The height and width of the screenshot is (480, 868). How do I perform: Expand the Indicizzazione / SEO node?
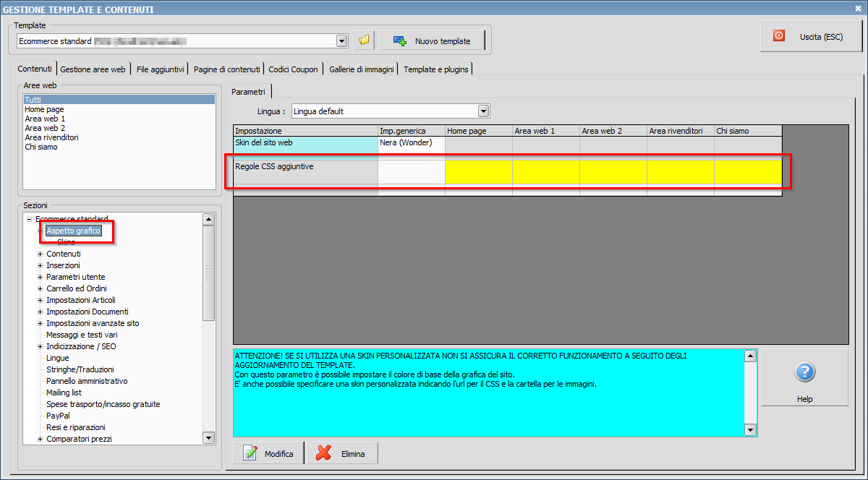tap(41, 346)
